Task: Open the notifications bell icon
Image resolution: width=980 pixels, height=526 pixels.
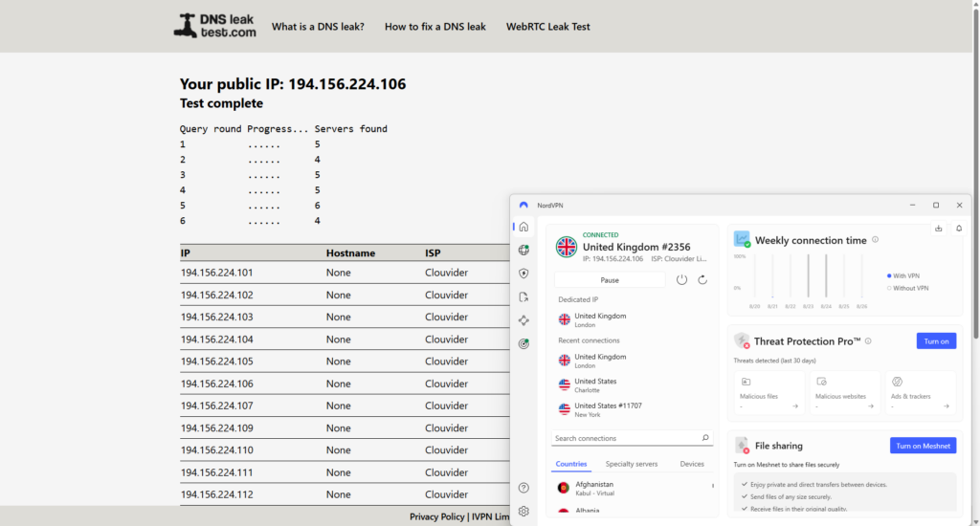Action: coord(959,229)
